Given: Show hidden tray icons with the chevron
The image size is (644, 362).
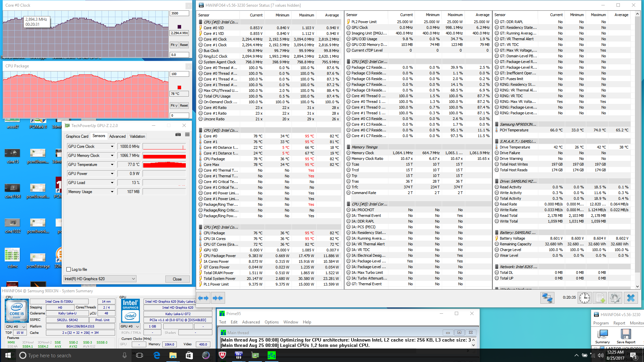Looking at the screenshot, I should (x=576, y=355).
